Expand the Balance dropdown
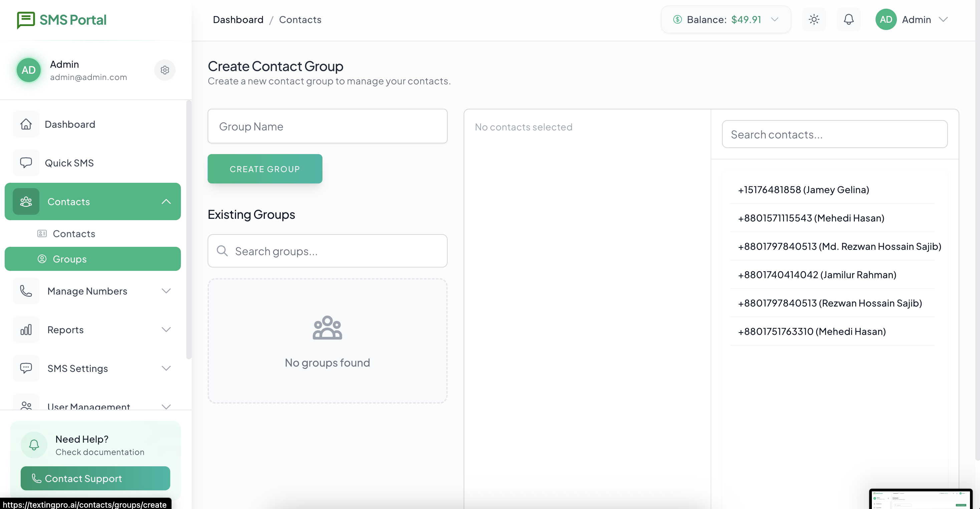The width and height of the screenshot is (980, 509). coord(775,19)
